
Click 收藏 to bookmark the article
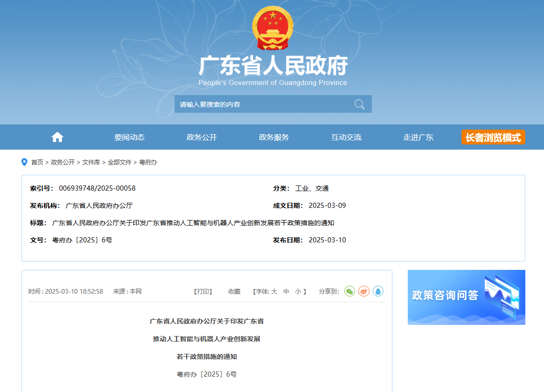234,291
